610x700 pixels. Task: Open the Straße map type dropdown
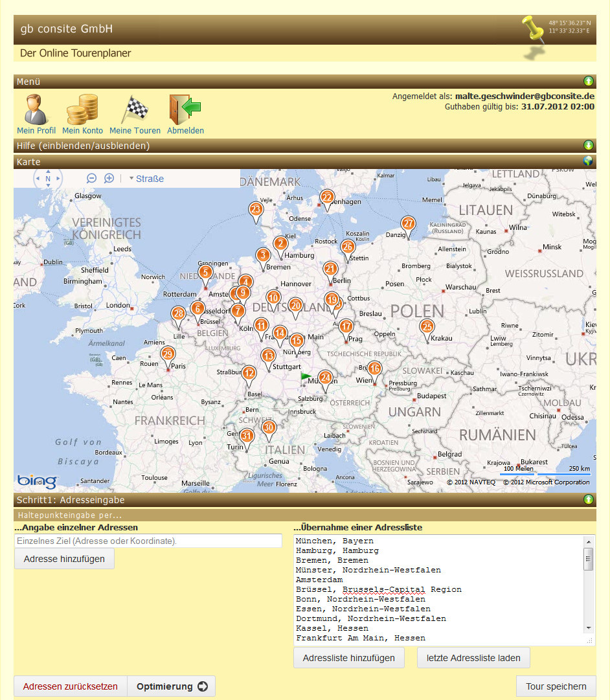click(146, 179)
